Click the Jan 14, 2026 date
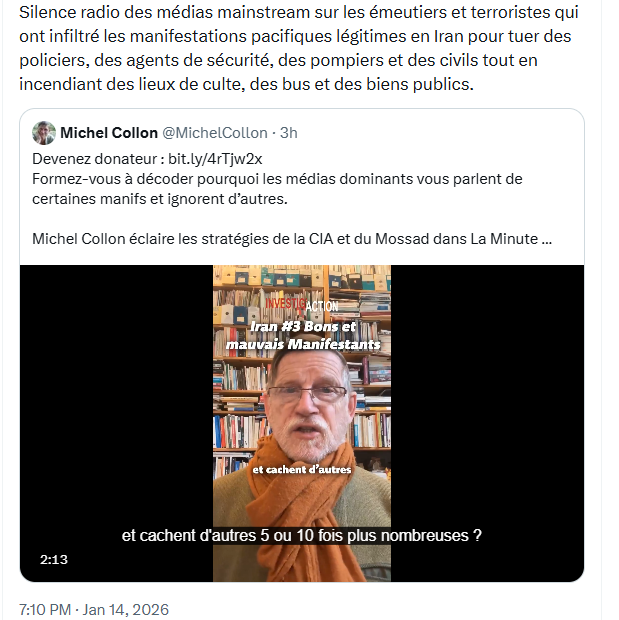The width and height of the screenshot is (619, 620). pos(125,609)
